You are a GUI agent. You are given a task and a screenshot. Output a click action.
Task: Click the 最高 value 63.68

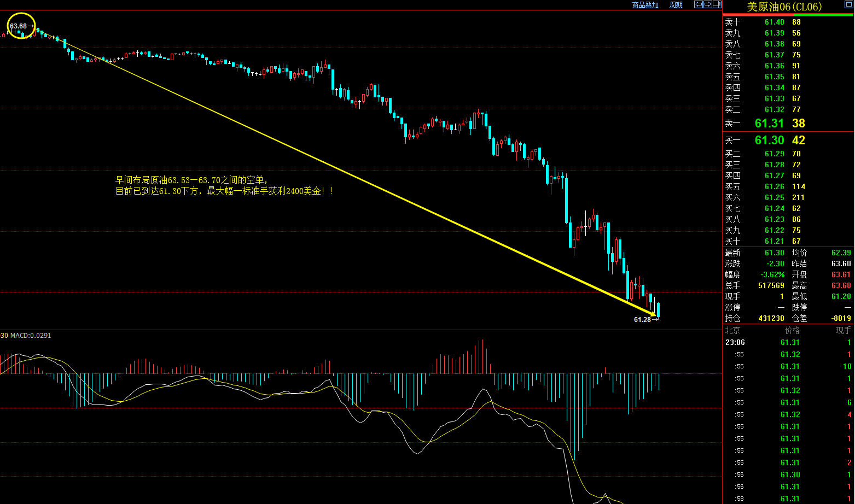tap(841, 286)
